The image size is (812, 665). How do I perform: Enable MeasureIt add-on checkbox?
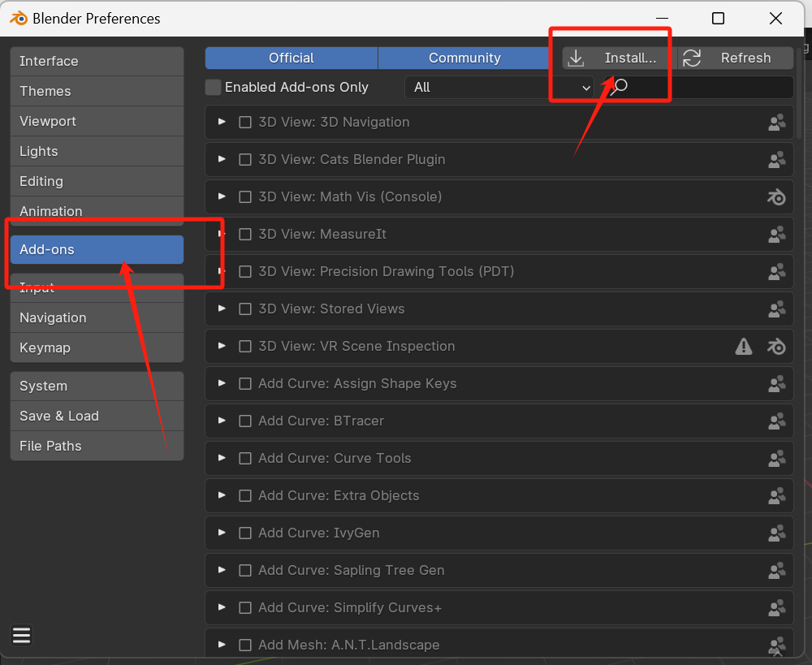tap(245, 234)
